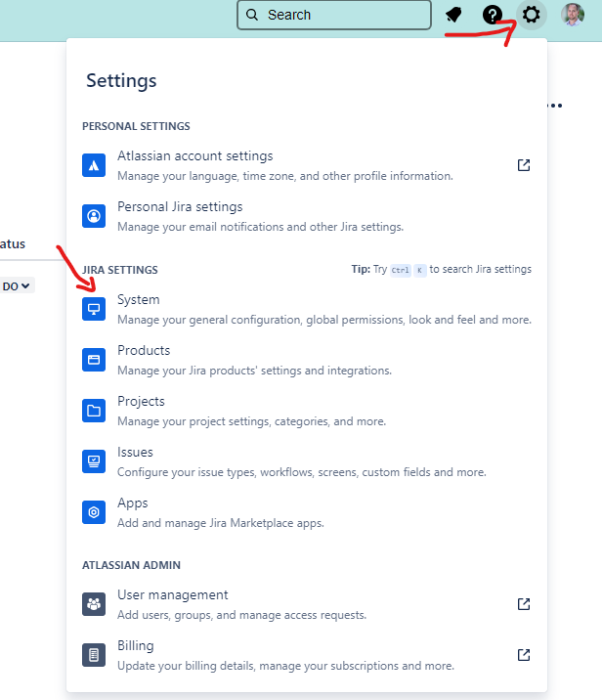Click the Issues icon
Image resolution: width=602 pixels, height=700 pixels.
click(94, 461)
